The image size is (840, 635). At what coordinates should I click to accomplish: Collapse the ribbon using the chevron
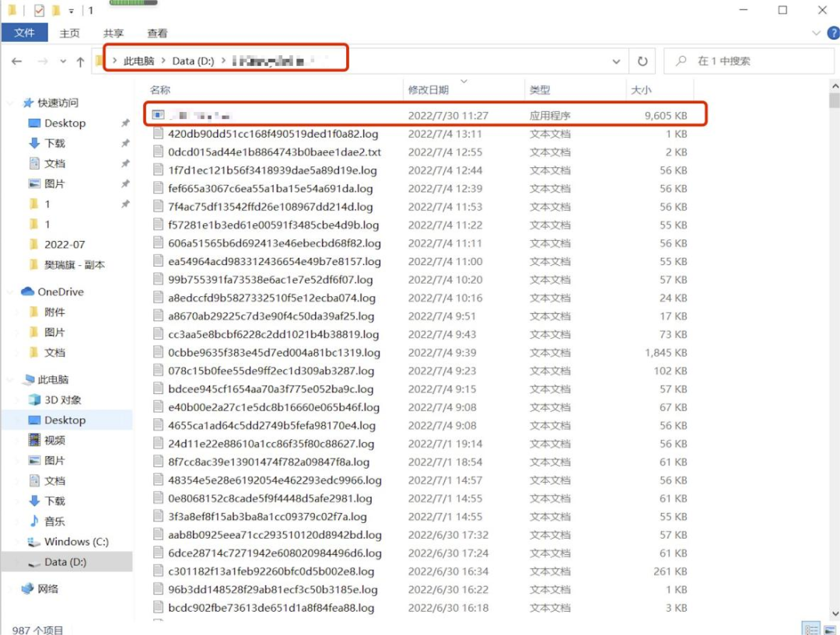814,33
